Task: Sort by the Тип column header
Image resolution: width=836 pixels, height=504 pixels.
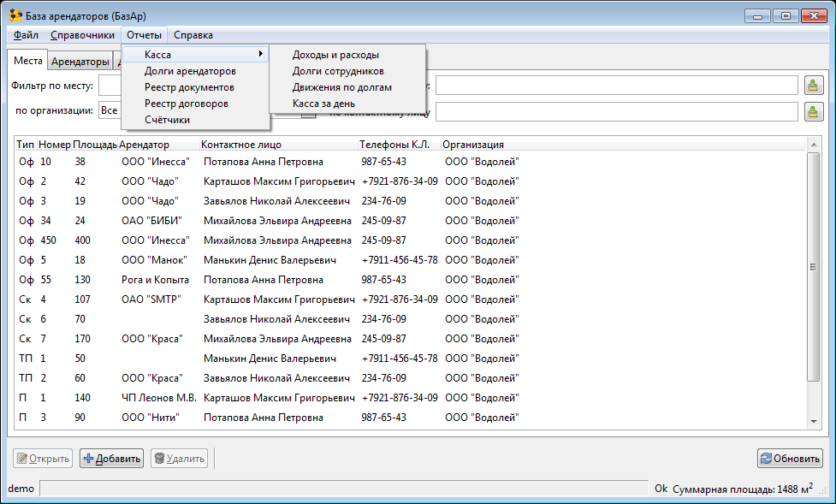Action: (x=26, y=145)
